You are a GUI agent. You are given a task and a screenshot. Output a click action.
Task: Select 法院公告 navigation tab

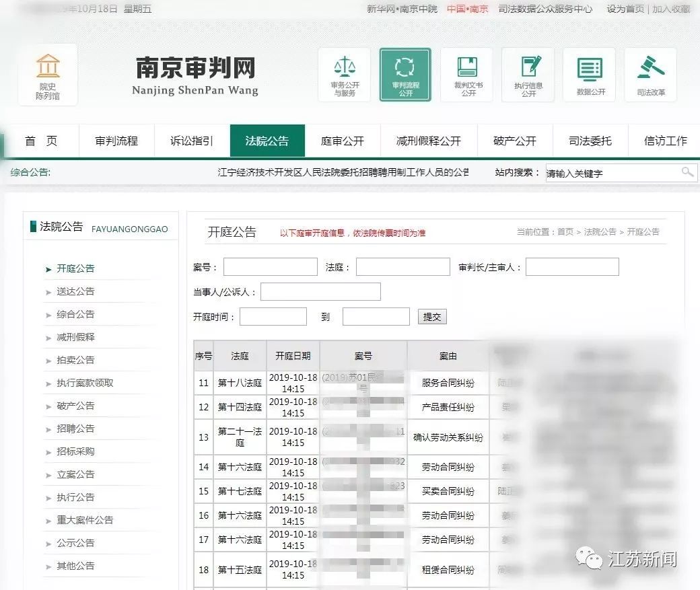click(x=267, y=141)
